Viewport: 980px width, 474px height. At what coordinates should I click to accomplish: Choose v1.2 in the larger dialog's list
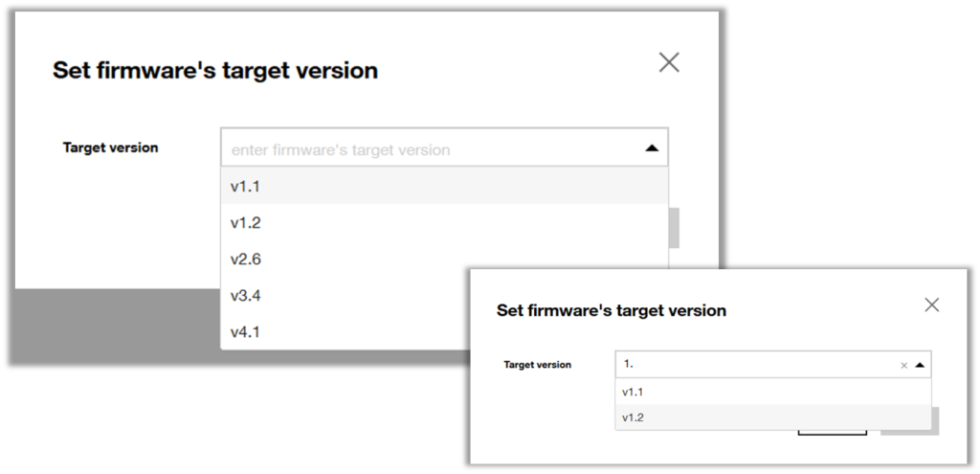tap(444, 222)
